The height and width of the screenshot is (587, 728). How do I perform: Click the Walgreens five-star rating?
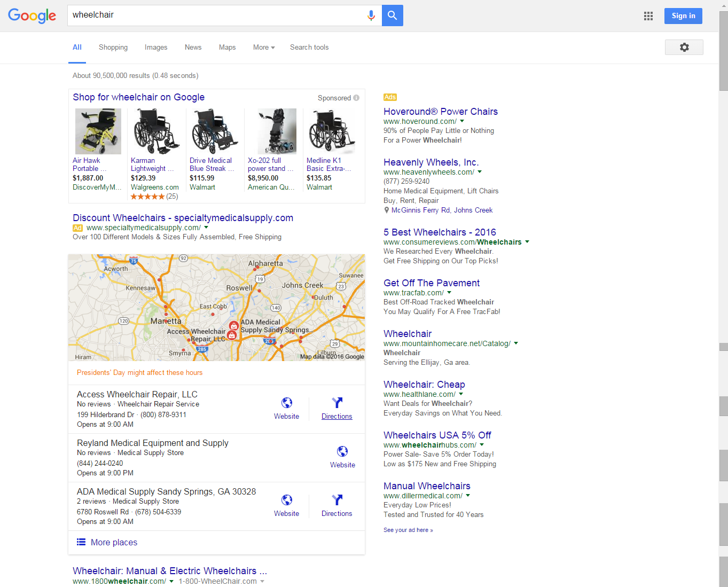148,197
